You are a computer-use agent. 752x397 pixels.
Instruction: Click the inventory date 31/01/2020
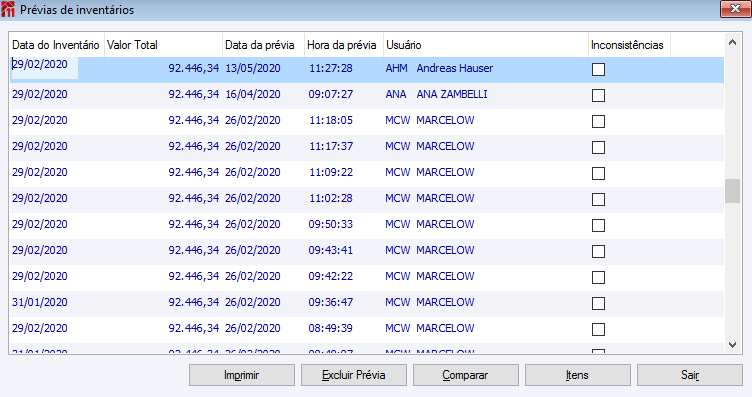(x=40, y=302)
